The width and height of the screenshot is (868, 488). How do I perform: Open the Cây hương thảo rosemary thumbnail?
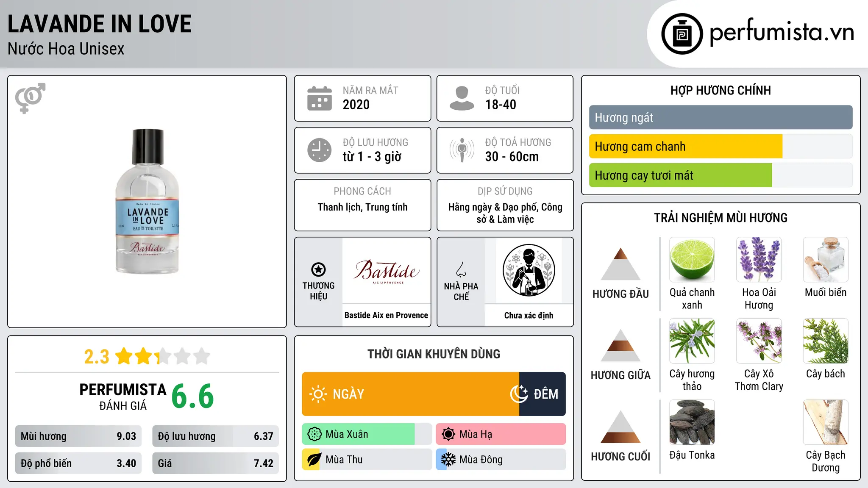692,341
